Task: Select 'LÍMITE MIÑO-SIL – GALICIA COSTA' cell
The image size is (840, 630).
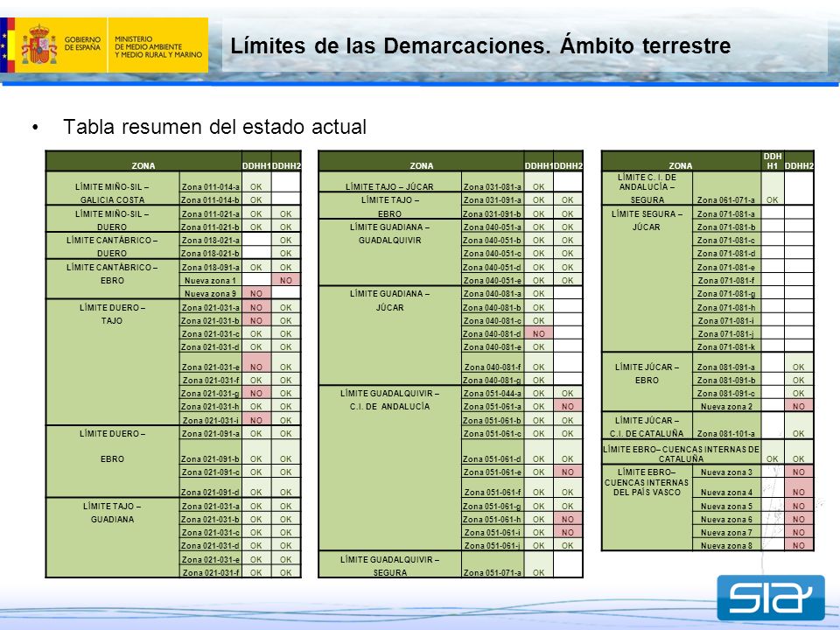Action: coord(113,189)
